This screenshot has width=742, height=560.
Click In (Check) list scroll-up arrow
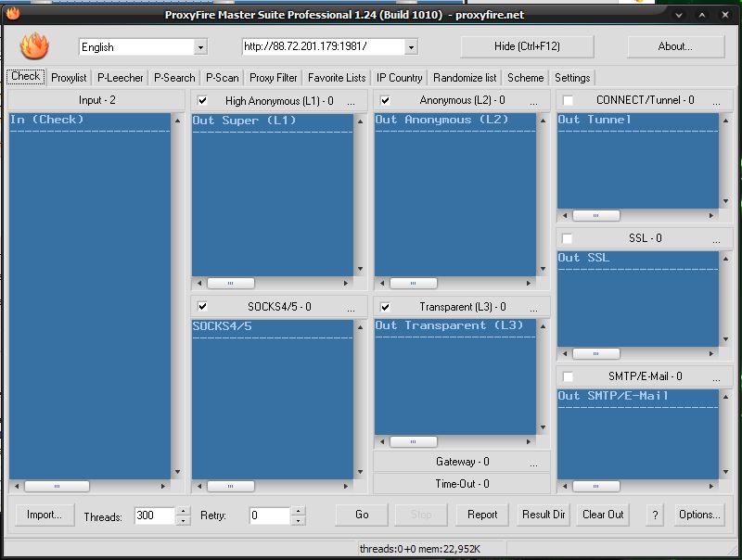(177, 121)
